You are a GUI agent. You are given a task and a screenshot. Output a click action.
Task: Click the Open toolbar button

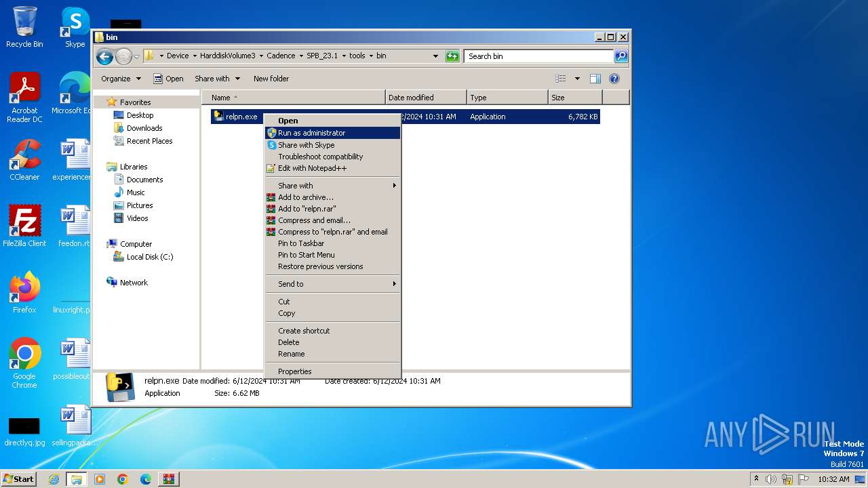point(168,79)
